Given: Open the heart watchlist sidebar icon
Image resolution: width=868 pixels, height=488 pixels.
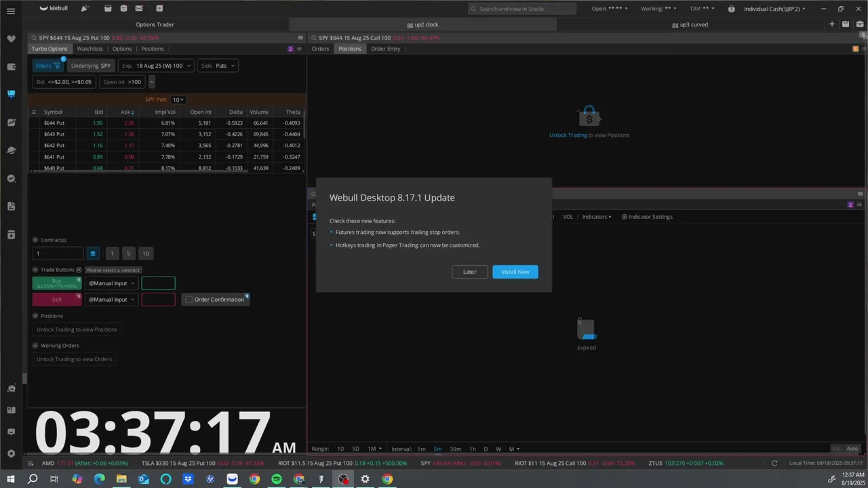Looking at the screenshot, I should (11, 39).
